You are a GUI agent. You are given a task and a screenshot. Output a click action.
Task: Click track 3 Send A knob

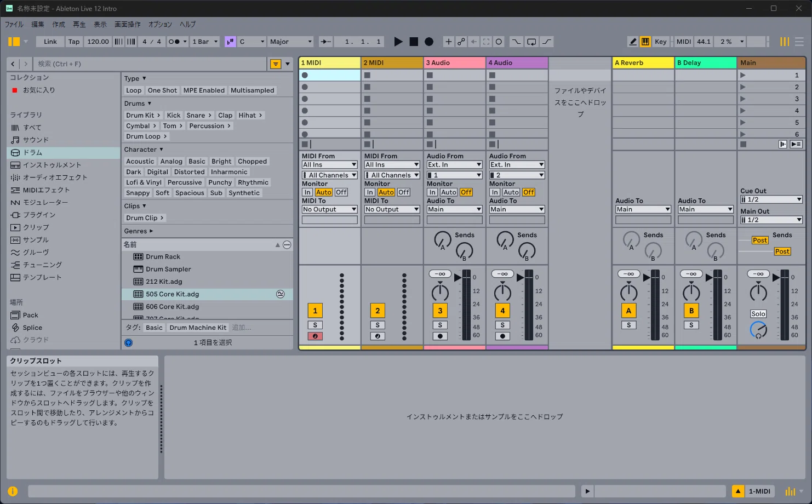tap(442, 239)
